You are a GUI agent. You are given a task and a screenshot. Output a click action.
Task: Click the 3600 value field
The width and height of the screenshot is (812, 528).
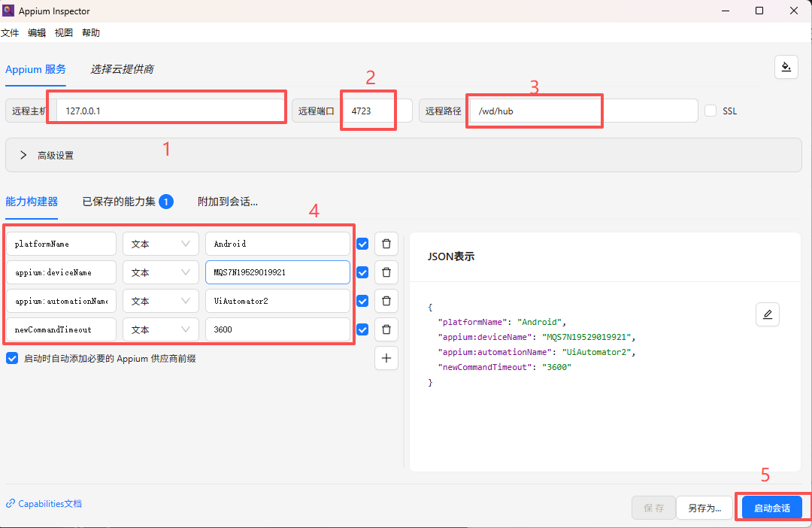277,329
